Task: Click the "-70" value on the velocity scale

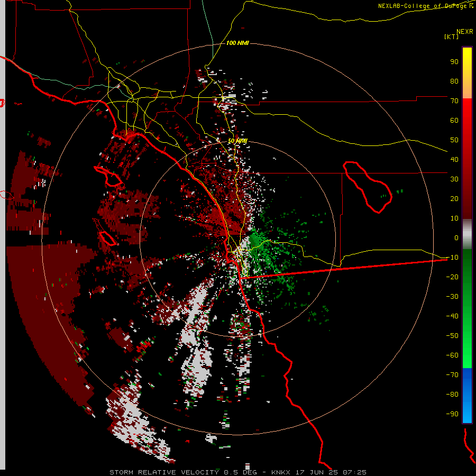Action: tap(452, 375)
